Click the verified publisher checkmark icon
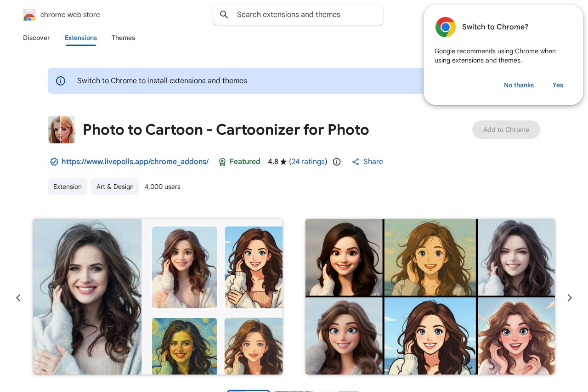Screen dimensions: 588x392 tap(54, 162)
